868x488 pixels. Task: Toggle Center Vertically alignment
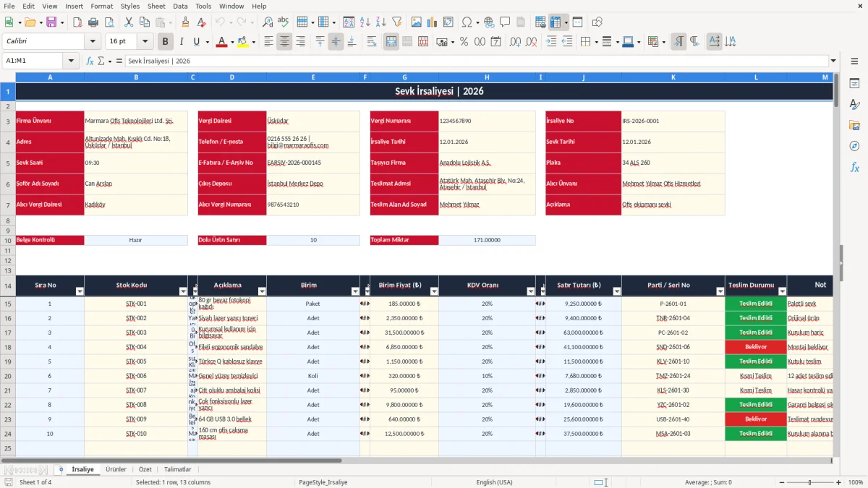tap(336, 42)
